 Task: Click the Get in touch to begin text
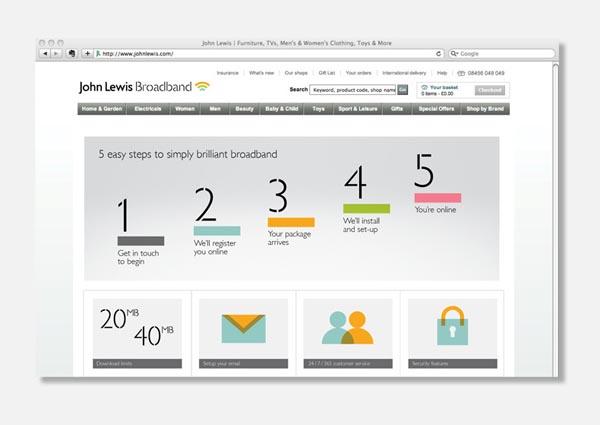138,257
